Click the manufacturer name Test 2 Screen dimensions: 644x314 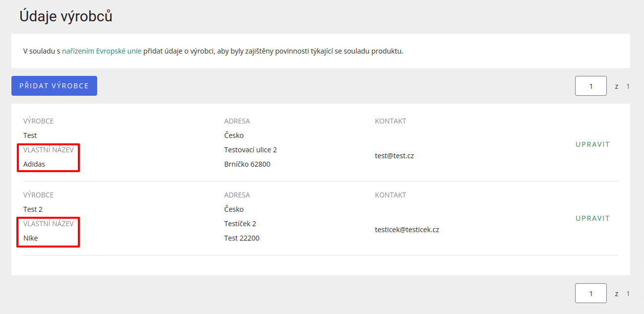pos(33,209)
